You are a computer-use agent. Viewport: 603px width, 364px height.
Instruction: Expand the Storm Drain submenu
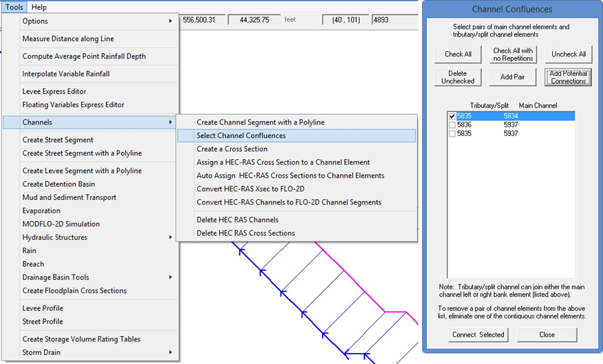pos(97,353)
